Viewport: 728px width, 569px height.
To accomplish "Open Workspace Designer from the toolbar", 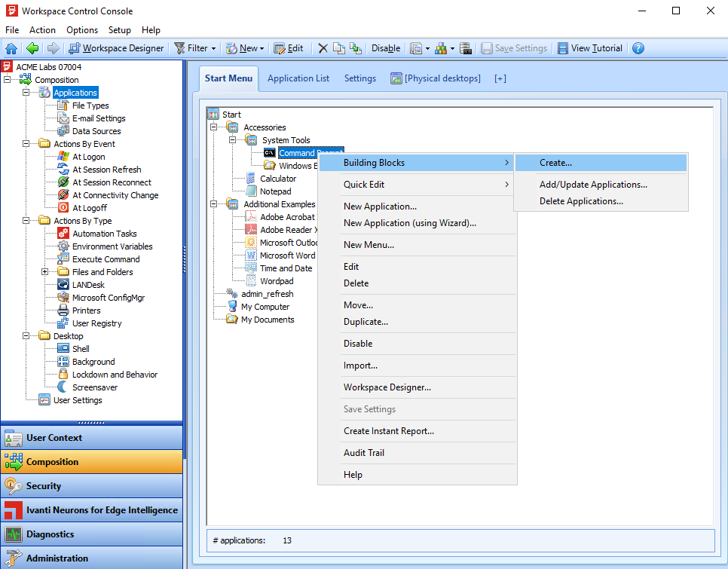I will pos(116,48).
